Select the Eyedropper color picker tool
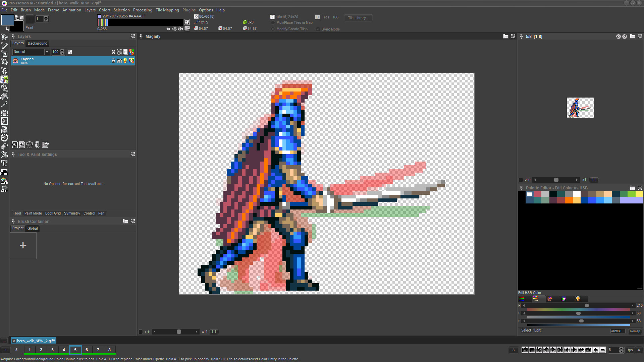644x362 pixels. click(x=5, y=105)
